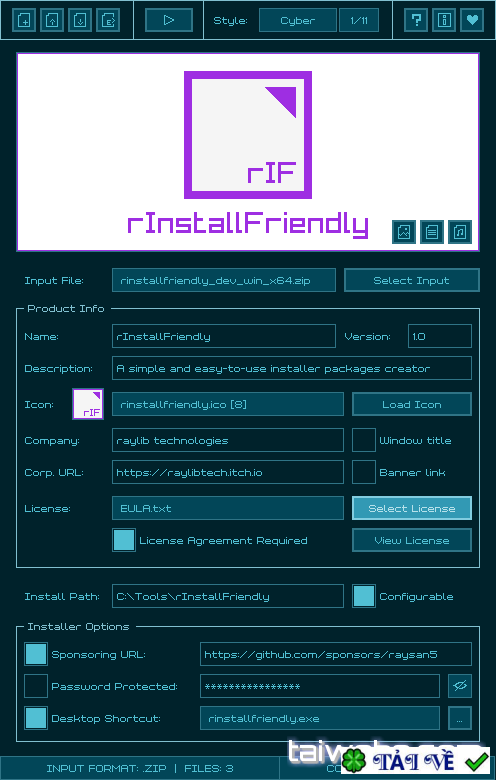Toggle License Agreement Required checkbox
This screenshot has height=780, width=496.
(x=124, y=540)
